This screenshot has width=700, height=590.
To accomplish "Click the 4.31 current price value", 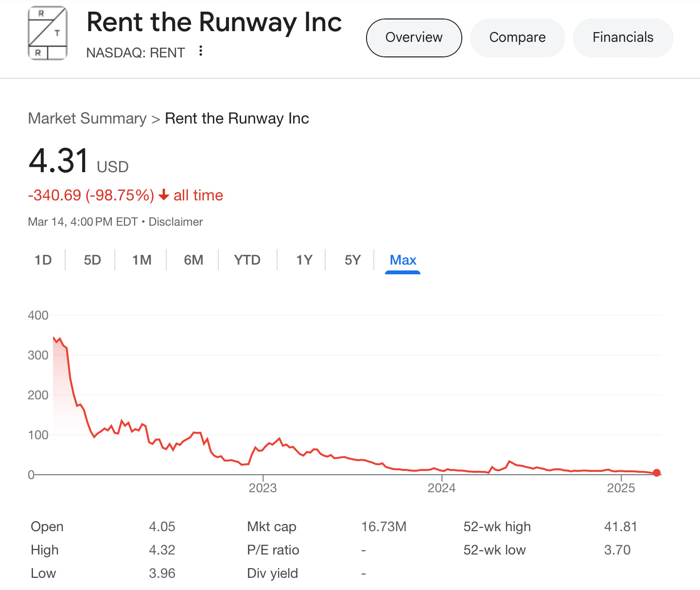I will click(x=59, y=161).
